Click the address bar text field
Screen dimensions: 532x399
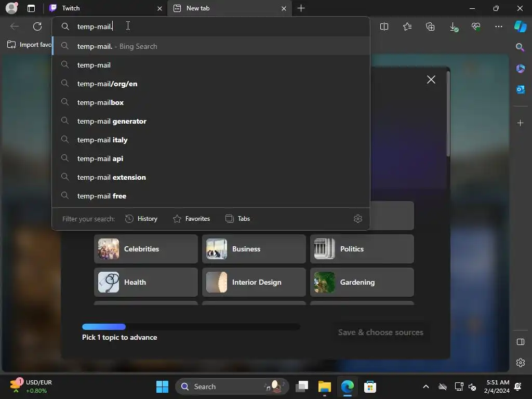tap(211, 26)
